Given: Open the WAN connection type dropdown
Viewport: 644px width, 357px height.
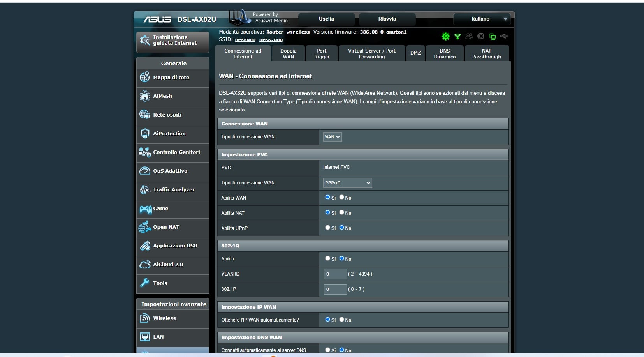Looking at the screenshot, I should tap(332, 137).
